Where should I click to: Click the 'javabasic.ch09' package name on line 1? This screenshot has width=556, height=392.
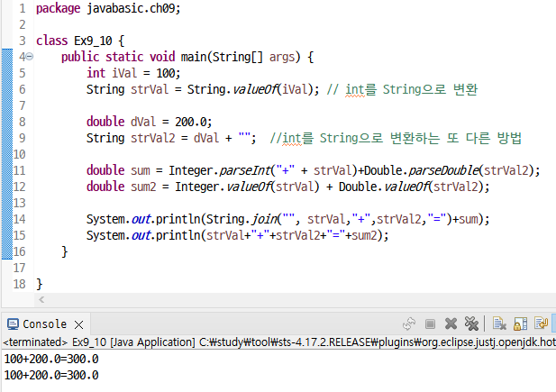[x=132, y=8]
